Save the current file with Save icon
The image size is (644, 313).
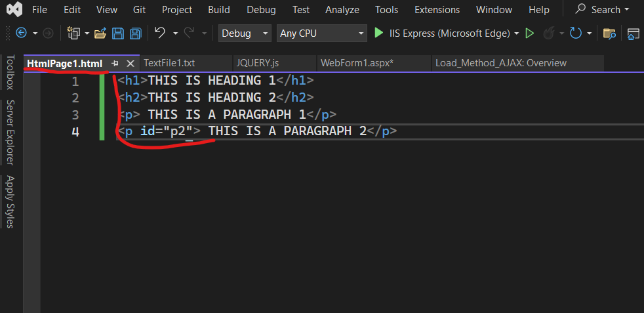coord(118,33)
